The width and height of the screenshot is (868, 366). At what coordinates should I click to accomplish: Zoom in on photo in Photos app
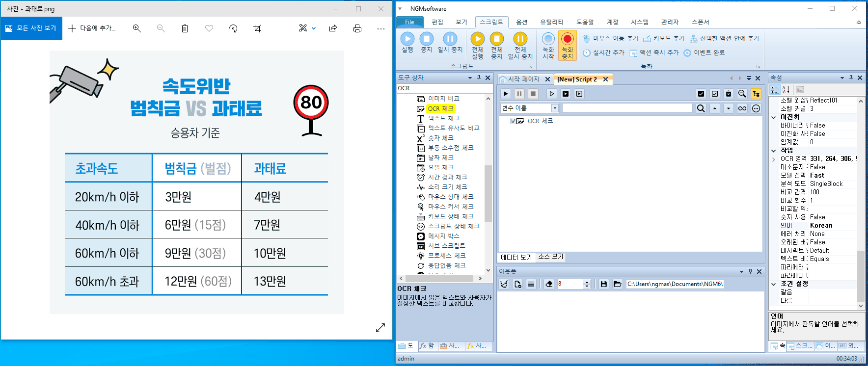click(x=137, y=28)
